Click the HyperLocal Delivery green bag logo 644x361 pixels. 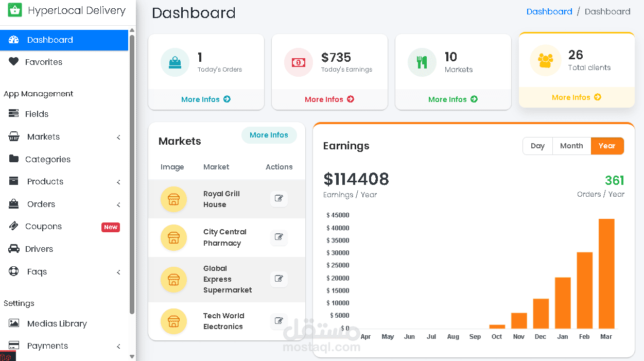click(x=15, y=10)
